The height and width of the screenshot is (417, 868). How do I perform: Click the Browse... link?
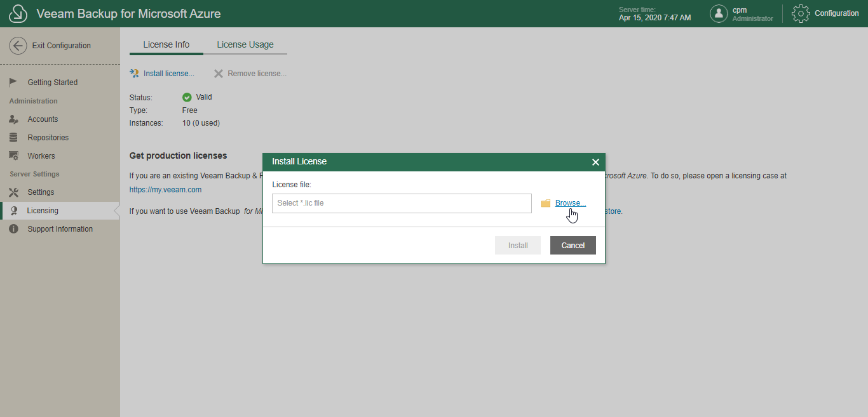click(571, 203)
